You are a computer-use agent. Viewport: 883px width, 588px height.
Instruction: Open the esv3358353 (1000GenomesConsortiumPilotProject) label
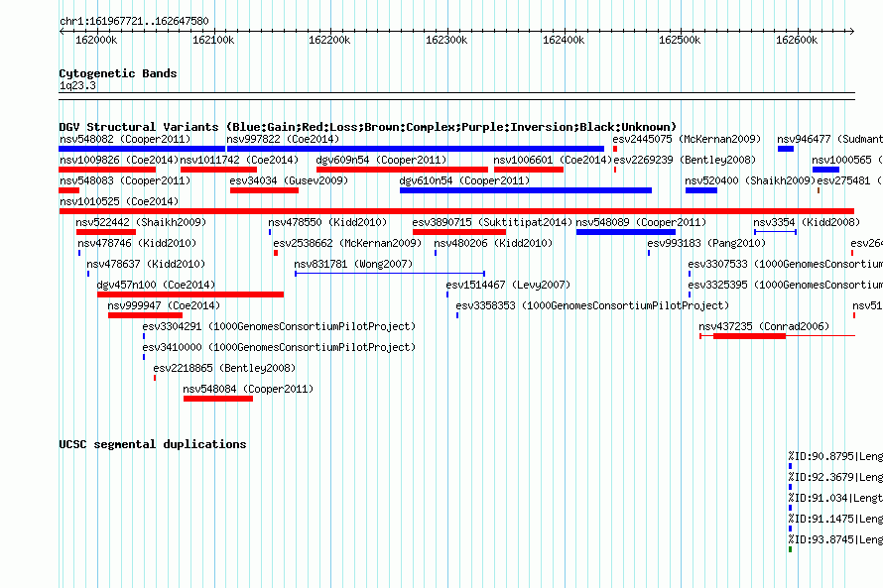tap(592, 305)
